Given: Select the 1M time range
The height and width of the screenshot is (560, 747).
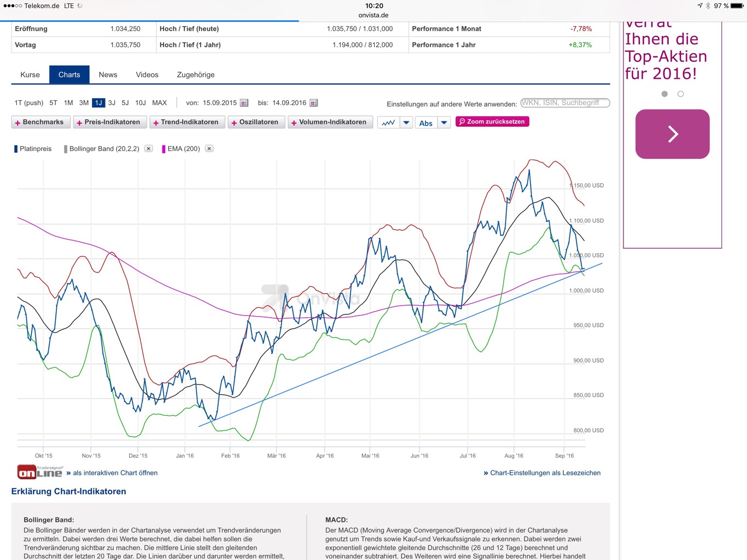Looking at the screenshot, I should (x=68, y=103).
